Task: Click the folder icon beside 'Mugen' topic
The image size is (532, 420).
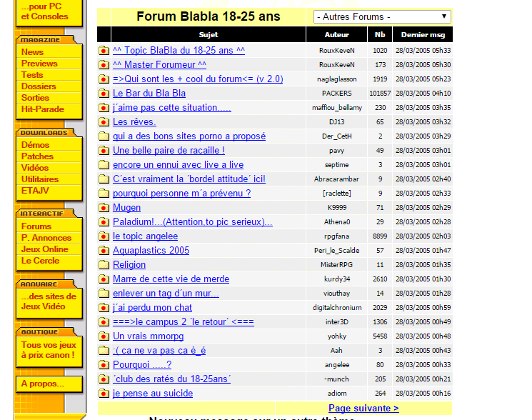Action: click(x=104, y=208)
